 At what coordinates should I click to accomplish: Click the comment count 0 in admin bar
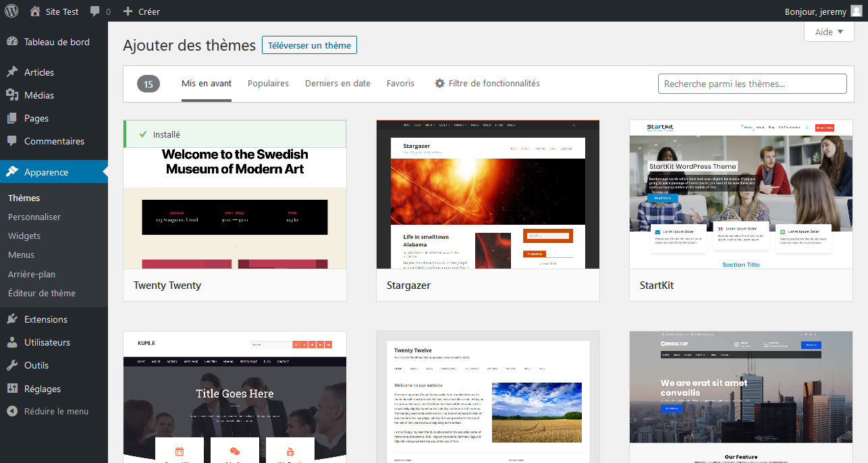pyautogui.click(x=108, y=11)
